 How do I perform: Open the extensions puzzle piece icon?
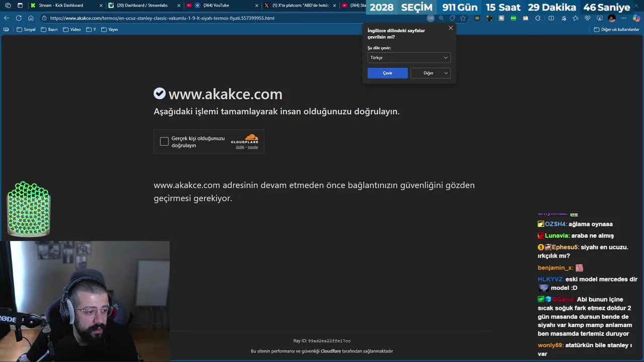pyautogui.click(x=538, y=18)
